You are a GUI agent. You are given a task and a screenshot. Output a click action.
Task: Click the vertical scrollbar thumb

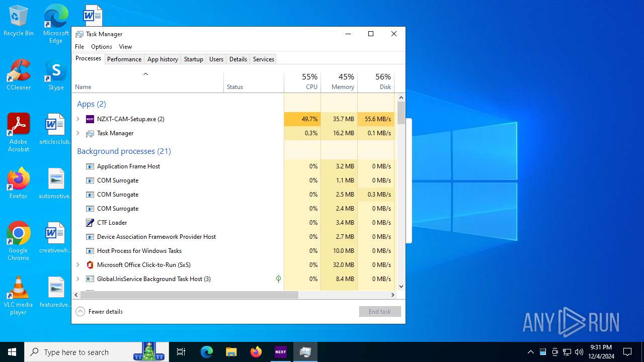tap(401, 113)
